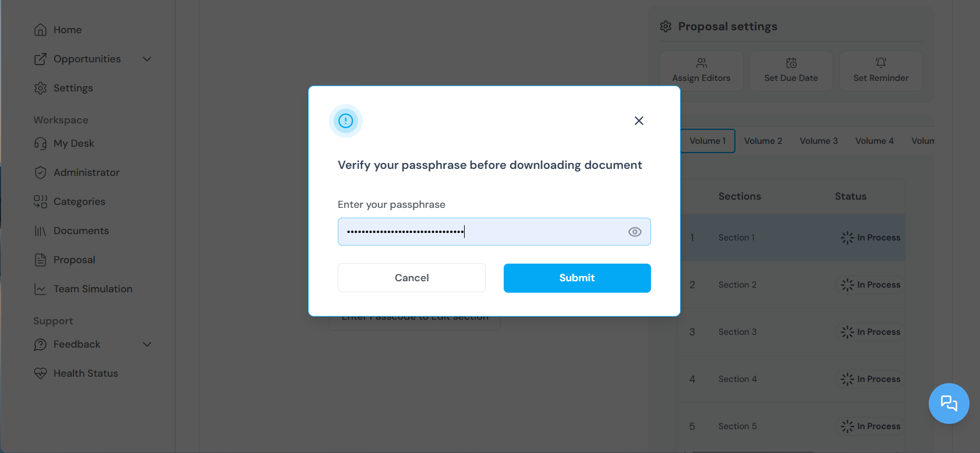Image resolution: width=980 pixels, height=453 pixels.
Task: Open the My Desk headset icon
Action: (x=40, y=143)
